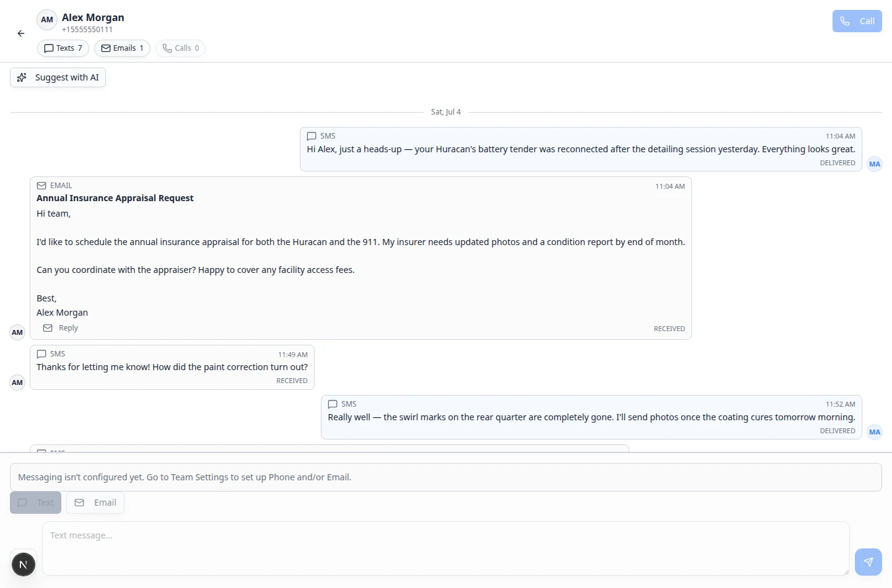Click the phone icon in the Call button
The height and width of the screenshot is (588, 892).
pos(845,21)
